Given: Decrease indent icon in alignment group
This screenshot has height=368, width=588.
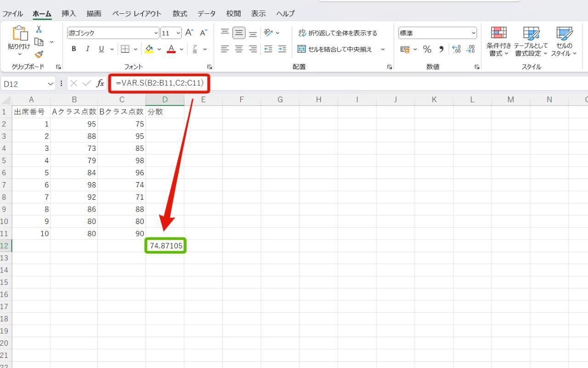Looking at the screenshot, I should pyautogui.click(x=268, y=49).
